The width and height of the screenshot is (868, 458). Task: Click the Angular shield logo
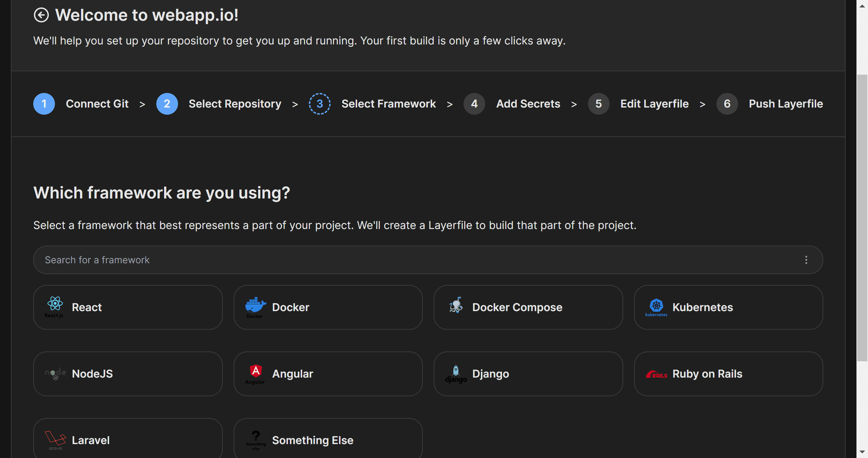pos(256,371)
